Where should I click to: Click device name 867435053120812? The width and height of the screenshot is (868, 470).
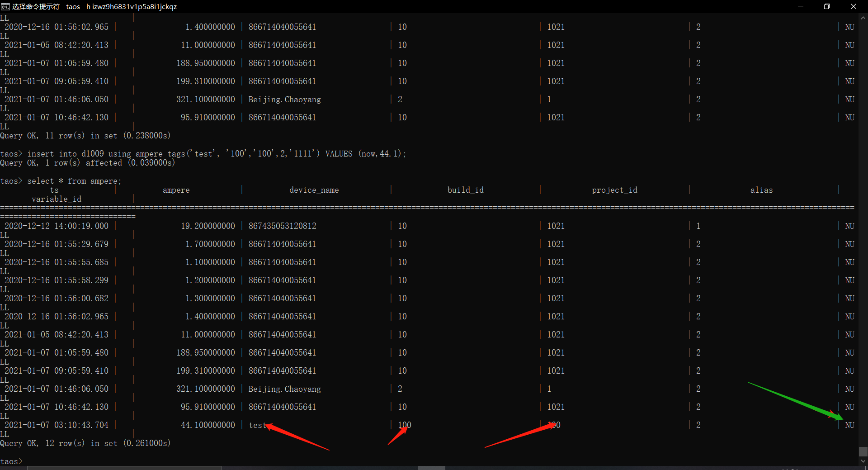(x=283, y=226)
